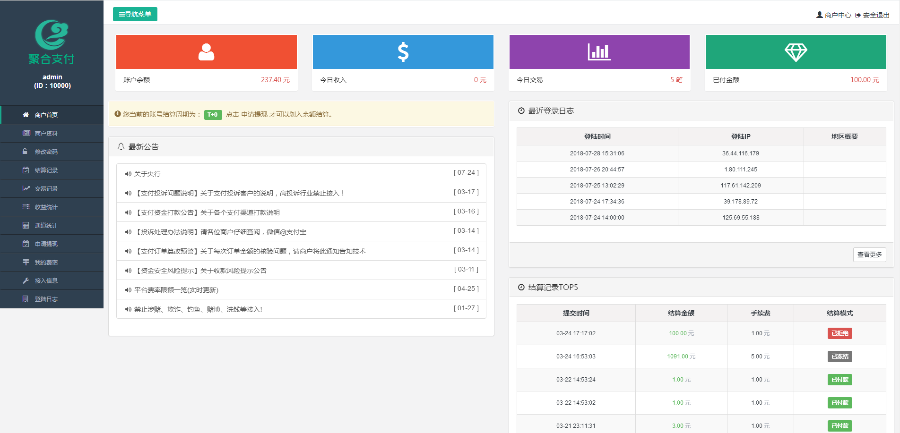This screenshot has width=900, height=433.
Task: Click the line chart icon for 交易记录
Action: (25, 188)
